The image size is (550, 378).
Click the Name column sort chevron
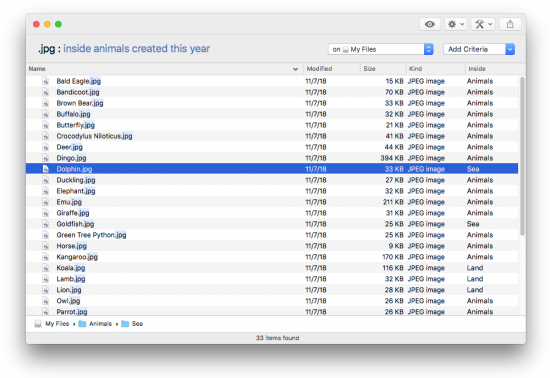[295, 69]
